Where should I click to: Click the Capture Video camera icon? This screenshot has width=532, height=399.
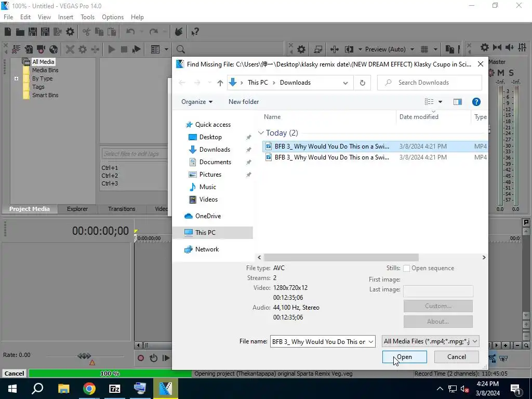coord(41,49)
